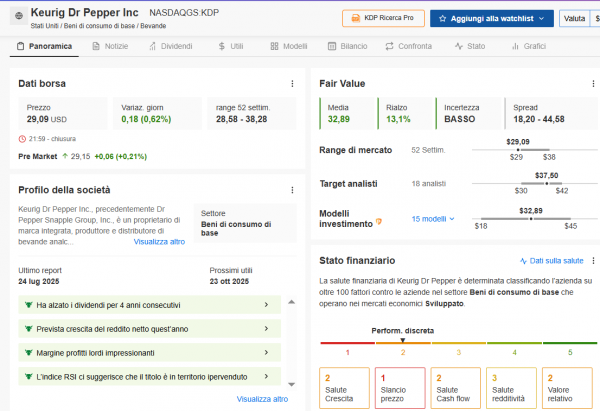Open Profilo della società three-dot menu
This screenshot has height=411, width=600.
292,190
